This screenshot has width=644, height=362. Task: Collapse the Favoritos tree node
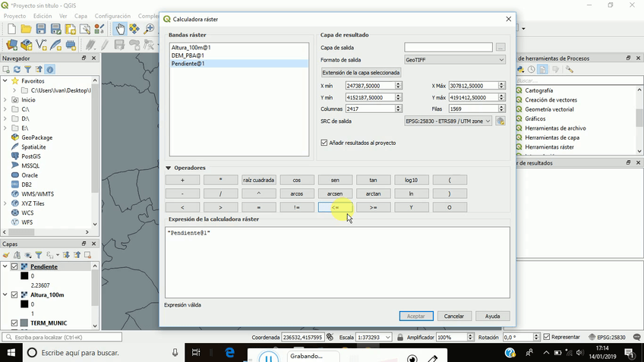point(5,80)
